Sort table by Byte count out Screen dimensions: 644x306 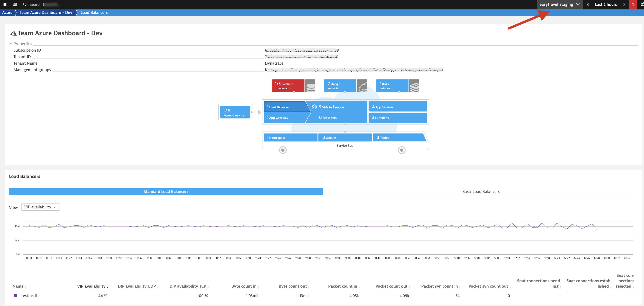(294, 286)
